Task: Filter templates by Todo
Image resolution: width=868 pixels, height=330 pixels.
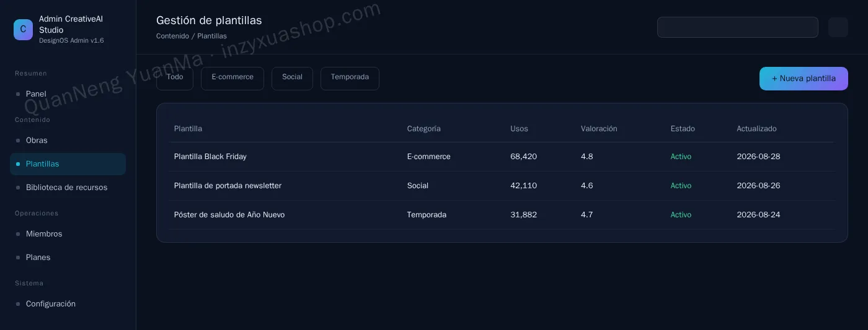Action: (175, 79)
